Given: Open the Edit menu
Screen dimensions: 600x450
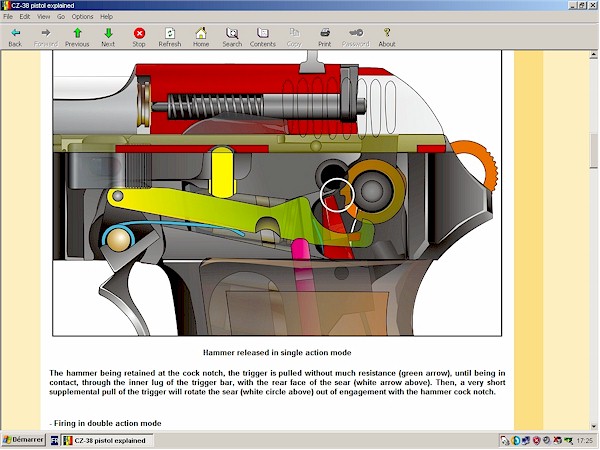Looking at the screenshot, I should tap(25, 16).
